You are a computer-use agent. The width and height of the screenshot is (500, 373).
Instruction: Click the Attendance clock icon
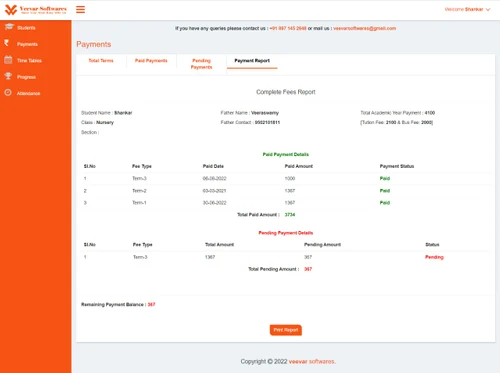click(x=8, y=93)
